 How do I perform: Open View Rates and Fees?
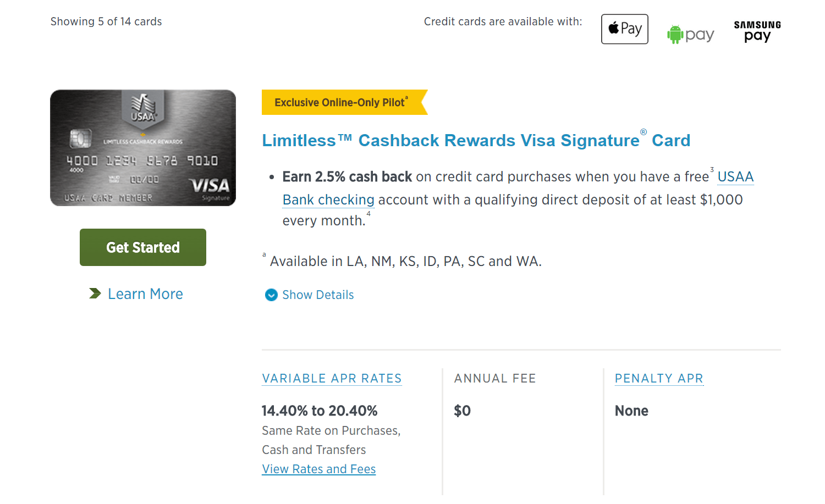[x=318, y=469]
